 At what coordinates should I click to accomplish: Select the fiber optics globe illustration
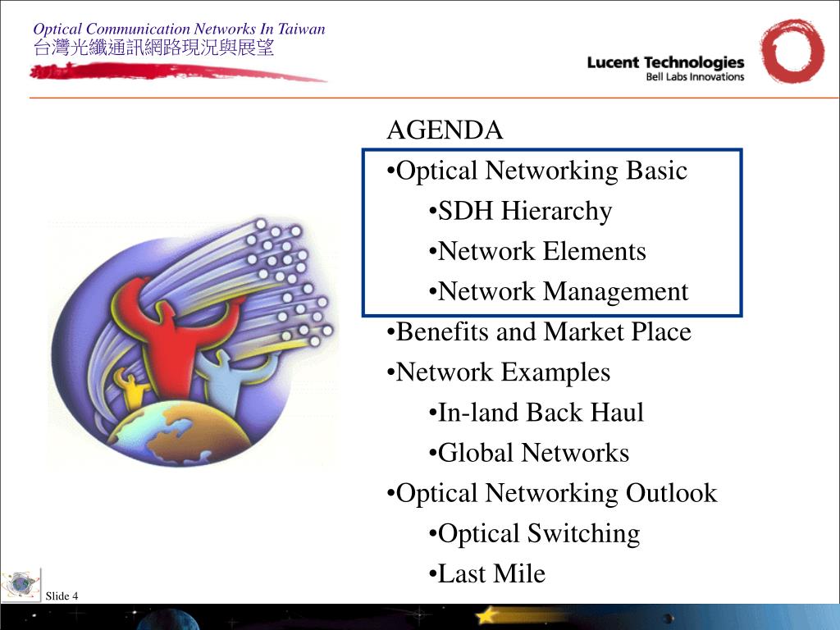[192, 342]
